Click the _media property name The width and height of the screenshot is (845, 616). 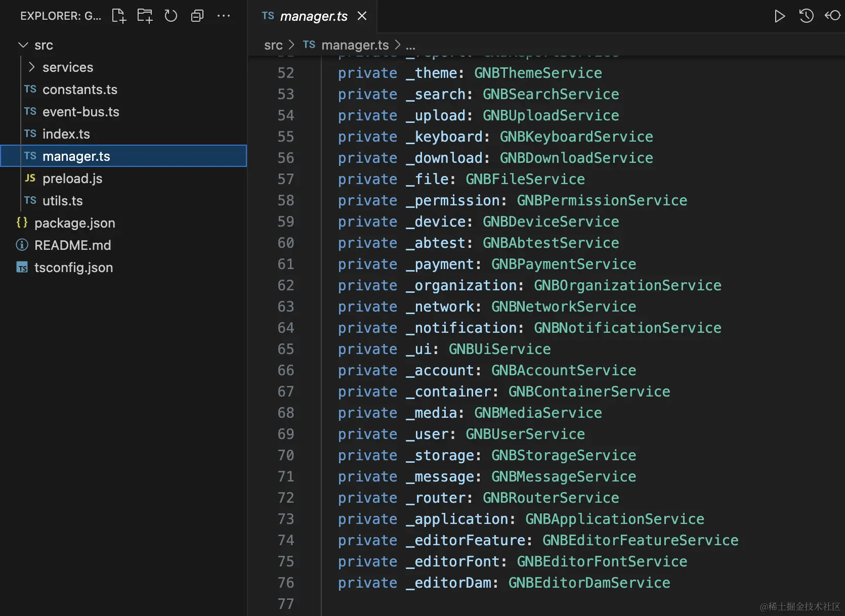tap(431, 413)
